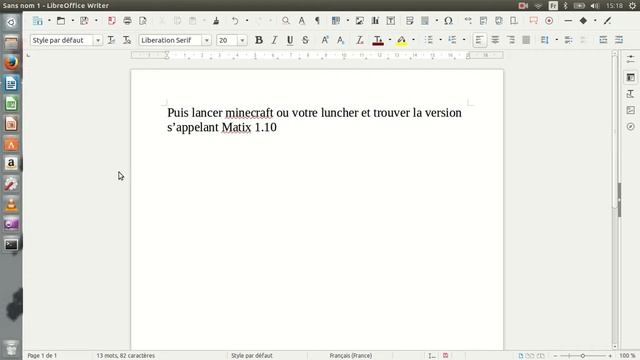Viewport: 640px width, 360px height.
Task: Update the selected paragraph style
Action: point(111,40)
